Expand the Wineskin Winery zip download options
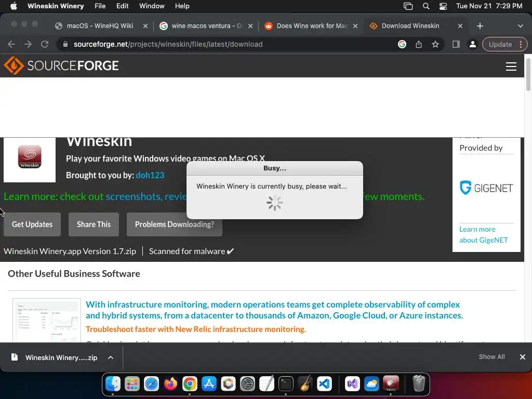Screen dimensions: 532x399 tap(111, 357)
